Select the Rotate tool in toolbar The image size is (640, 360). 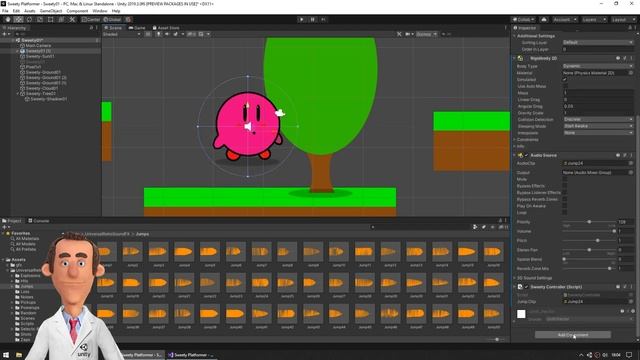tap(29, 19)
